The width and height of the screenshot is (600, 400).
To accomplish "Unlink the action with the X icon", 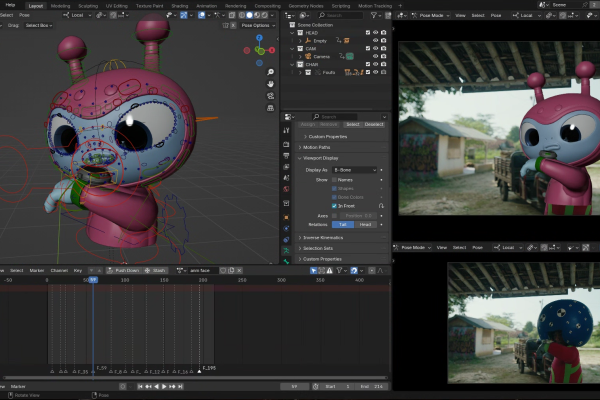I will click(239, 270).
